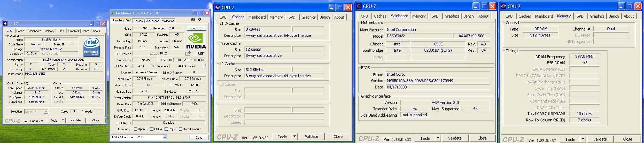Click the Trace Cache size 12 Kuops

pos(268,49)
